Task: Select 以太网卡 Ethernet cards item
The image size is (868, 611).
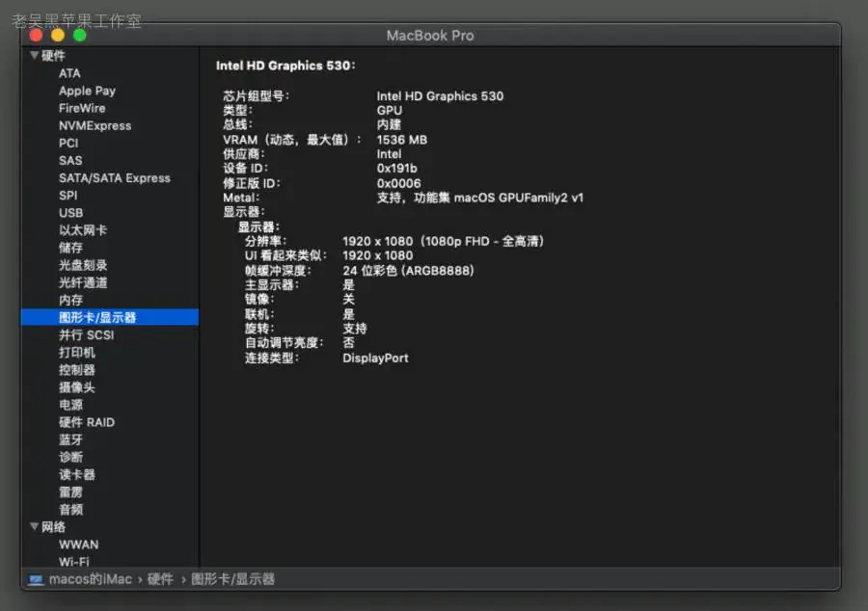Action: pos(83,230)
